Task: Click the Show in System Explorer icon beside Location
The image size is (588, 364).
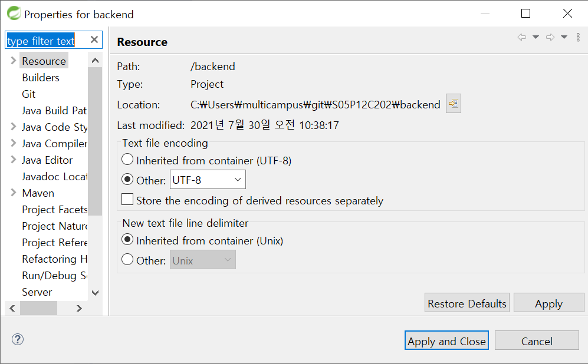Action: pos(453,104)
